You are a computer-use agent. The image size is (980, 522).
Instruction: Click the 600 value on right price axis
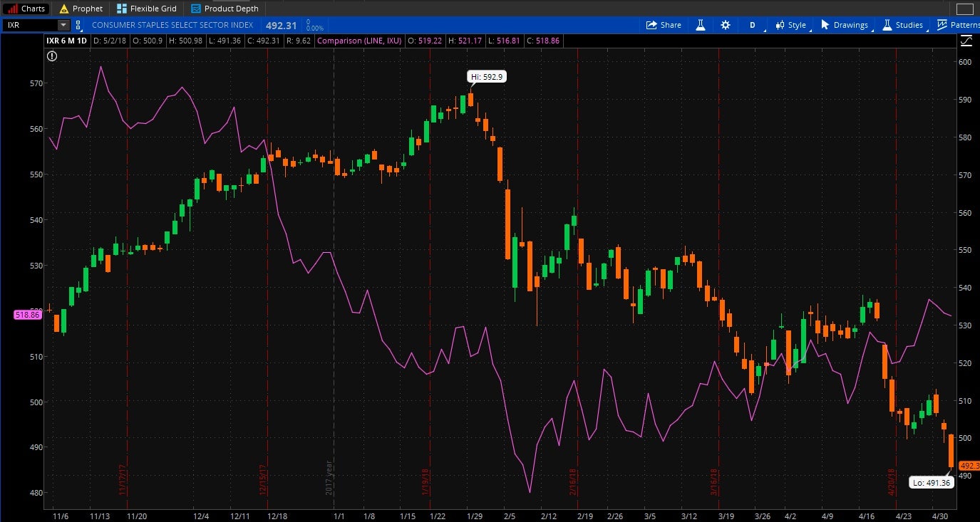tap(966, 62)
